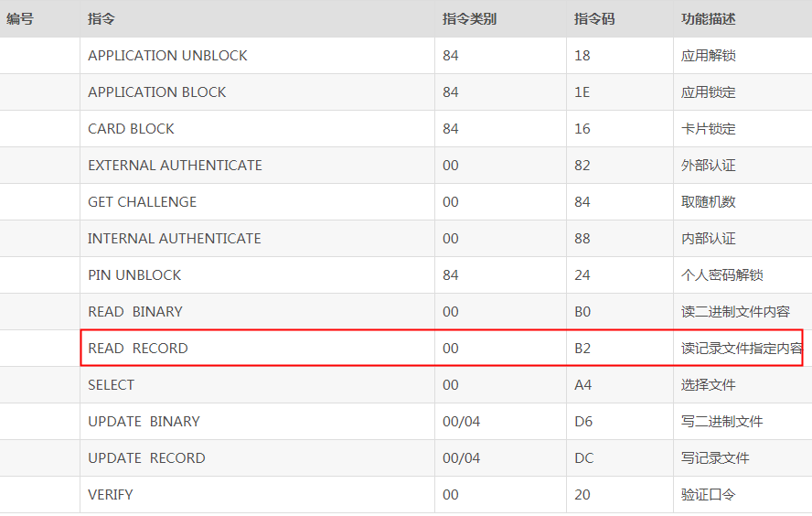Screen dimensions: 812x516
Task: Click code DC in UPDATE RECORD row
Action: click(584, 458)
